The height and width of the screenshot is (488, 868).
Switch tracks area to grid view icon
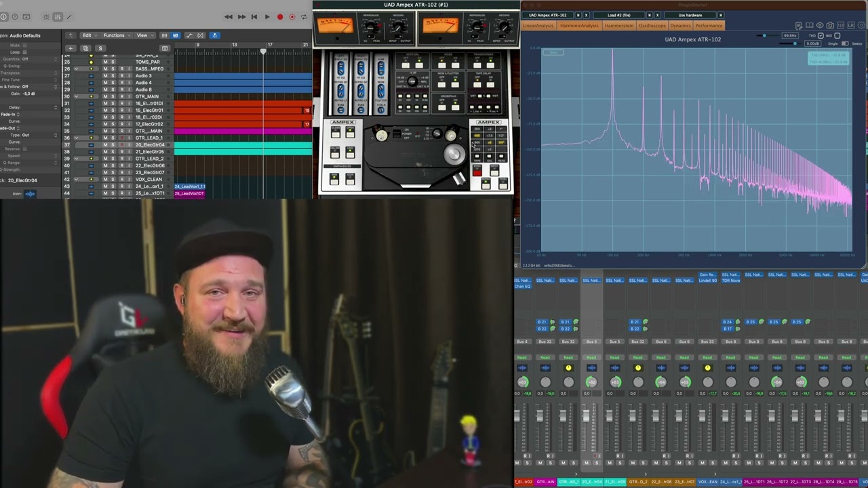(x=164, y=35)
